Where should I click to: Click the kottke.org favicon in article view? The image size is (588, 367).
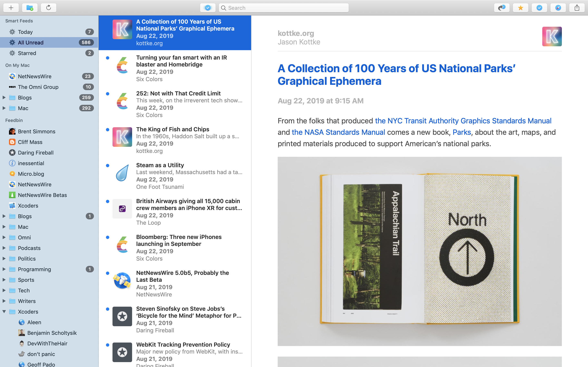(x=552, y=37)
